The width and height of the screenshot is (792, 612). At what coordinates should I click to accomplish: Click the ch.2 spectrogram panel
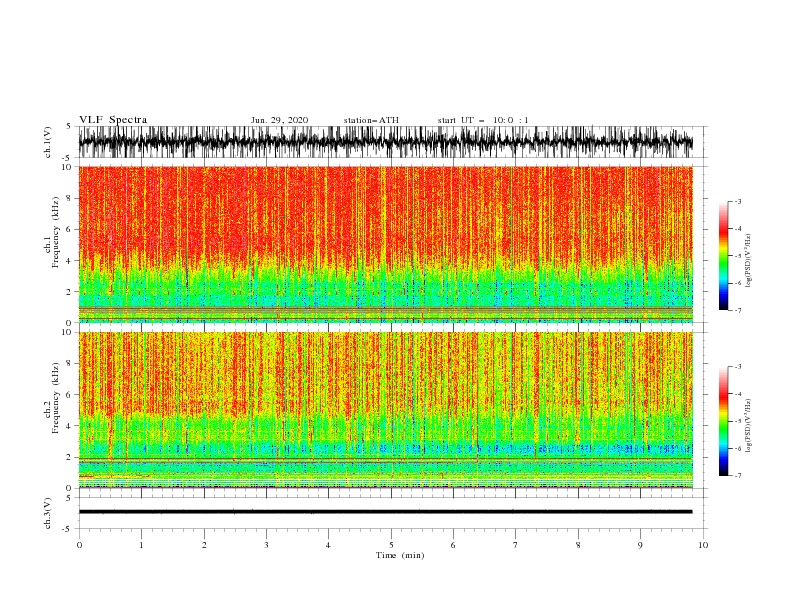385,410
